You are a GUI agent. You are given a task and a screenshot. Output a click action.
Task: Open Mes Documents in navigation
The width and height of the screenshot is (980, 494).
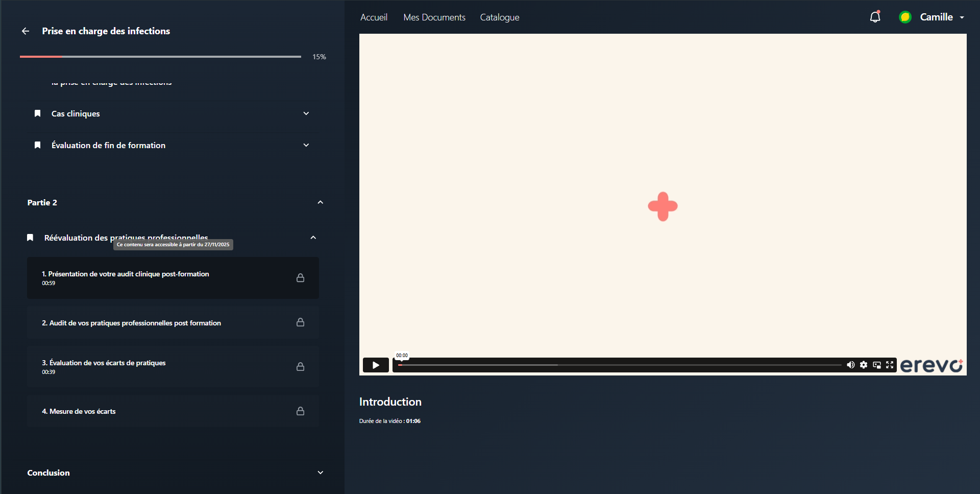pos(434,17)
